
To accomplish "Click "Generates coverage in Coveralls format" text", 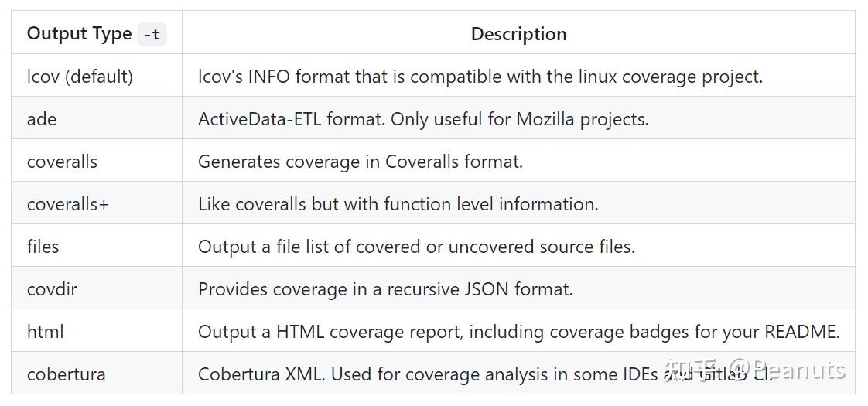I will click(x=361, y=162).
